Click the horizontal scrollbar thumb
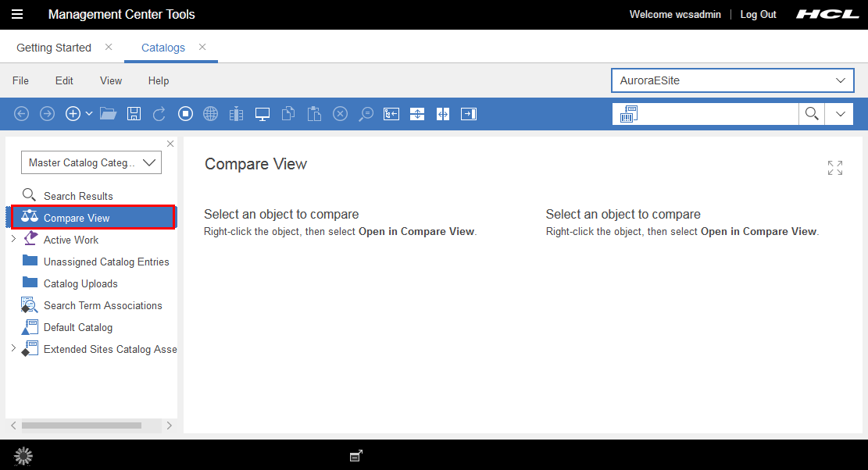This screenshot has height=470, width=868. (x=81, y=425)
